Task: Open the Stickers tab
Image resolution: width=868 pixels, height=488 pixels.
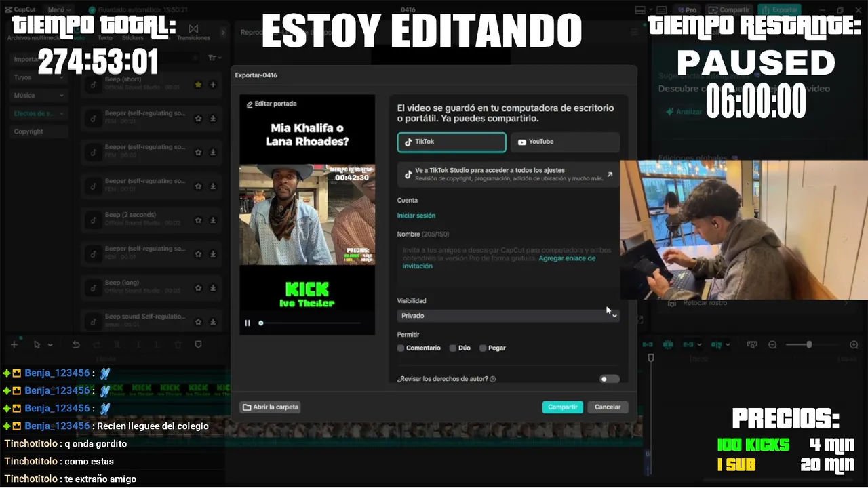Action: [x=132, y=38]
